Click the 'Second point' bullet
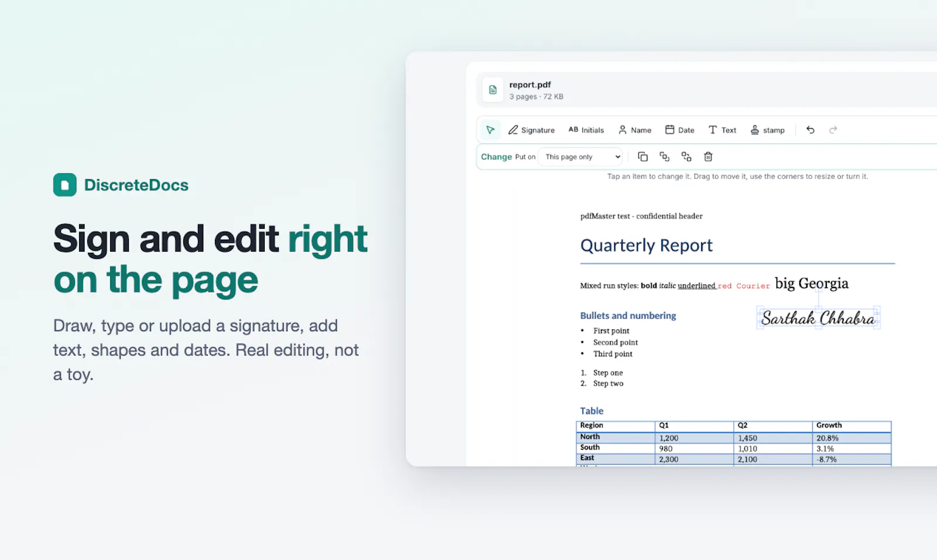 click(x=615, y=342)
